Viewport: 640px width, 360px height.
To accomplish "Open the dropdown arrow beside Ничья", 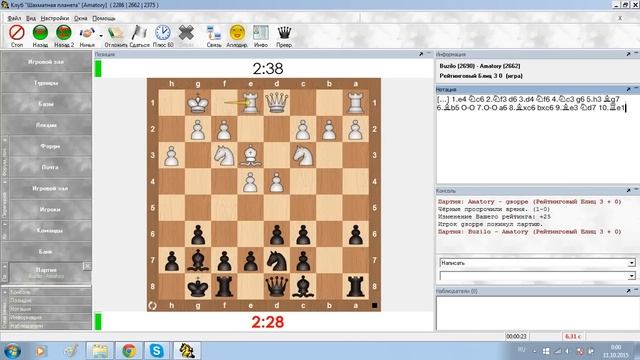I will tap(101, 36).
